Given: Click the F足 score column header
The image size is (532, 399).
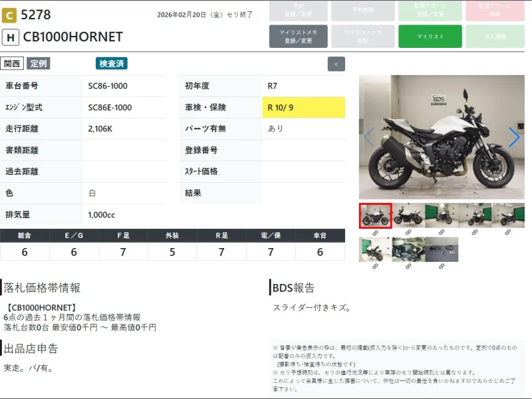Looking at the screenshot, I should coord(123,235).
